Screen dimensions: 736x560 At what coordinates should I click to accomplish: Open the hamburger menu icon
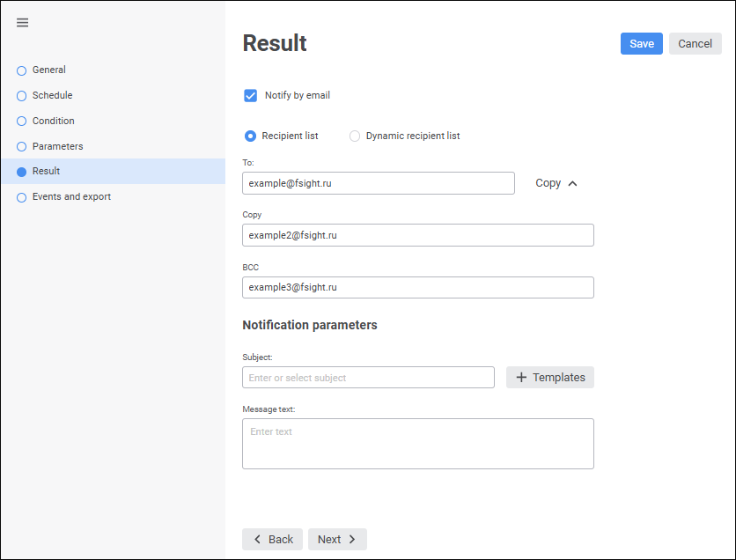23,23
